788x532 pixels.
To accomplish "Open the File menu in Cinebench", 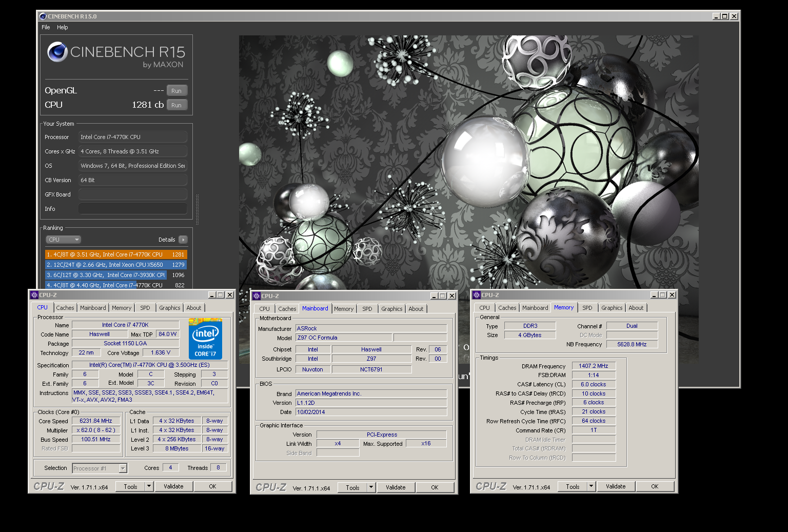I will click(46, 27).
